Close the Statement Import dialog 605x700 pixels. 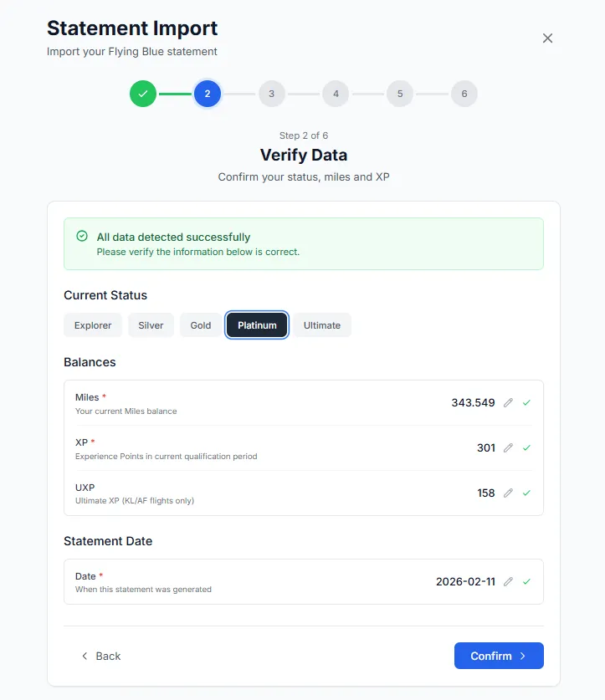(547, 38)
